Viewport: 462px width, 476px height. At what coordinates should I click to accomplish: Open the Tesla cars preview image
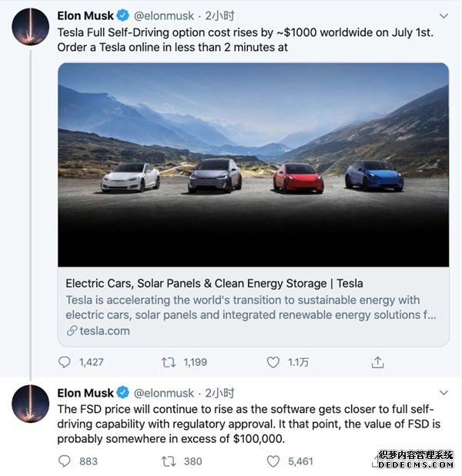click(253, 165)
